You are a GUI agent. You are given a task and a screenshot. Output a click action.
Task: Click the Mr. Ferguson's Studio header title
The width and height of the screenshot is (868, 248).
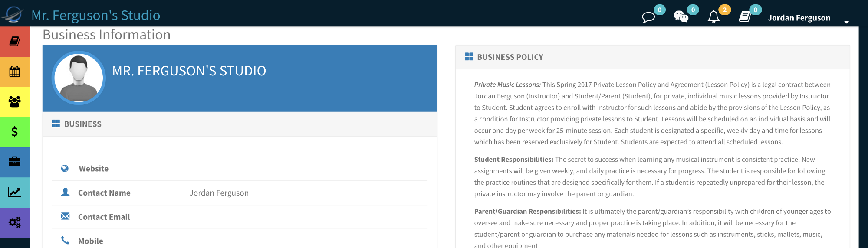click(x=96, y=15)
